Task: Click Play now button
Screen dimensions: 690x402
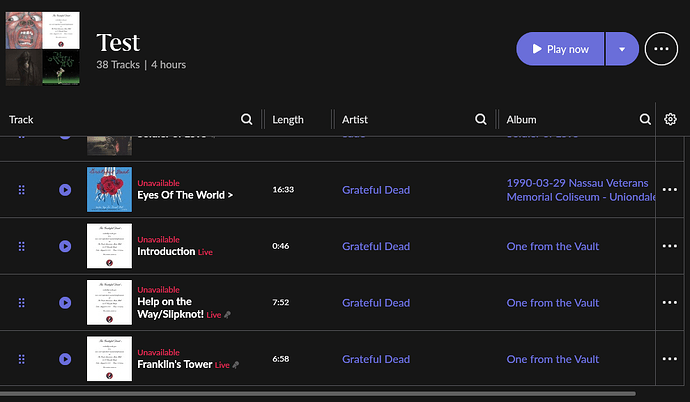Action: point(560,48)
